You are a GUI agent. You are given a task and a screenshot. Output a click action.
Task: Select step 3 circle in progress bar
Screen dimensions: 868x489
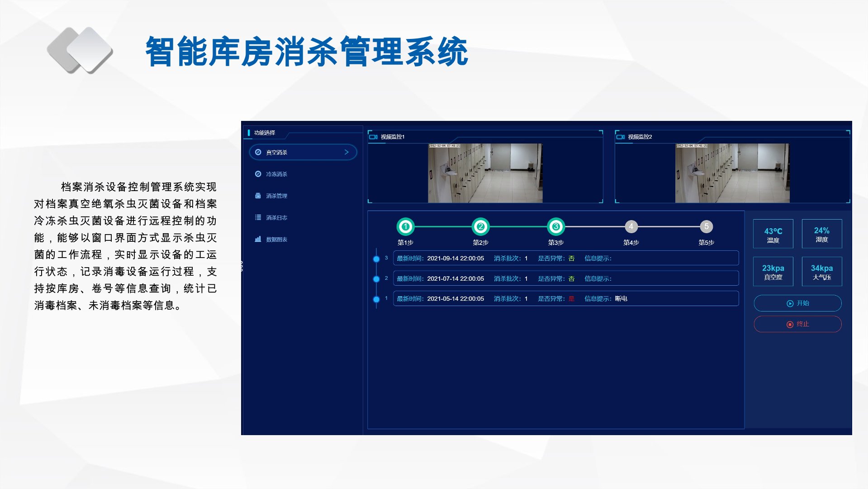point(556,226)
